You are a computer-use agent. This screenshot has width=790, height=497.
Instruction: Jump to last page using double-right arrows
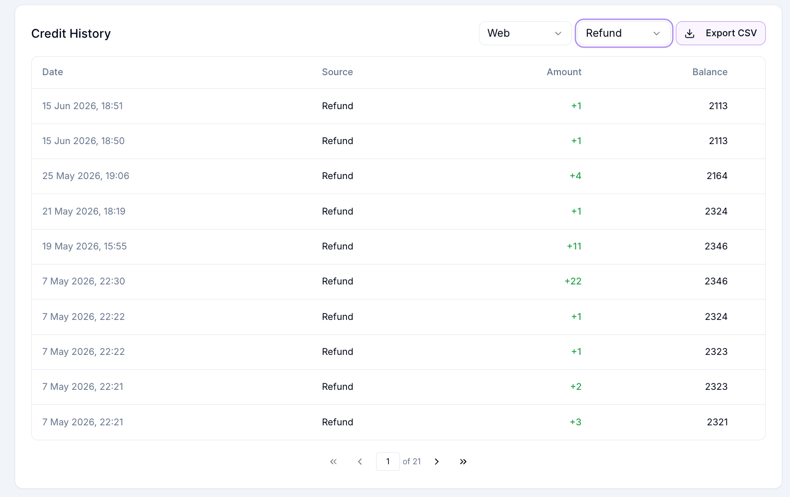[463, 461]
